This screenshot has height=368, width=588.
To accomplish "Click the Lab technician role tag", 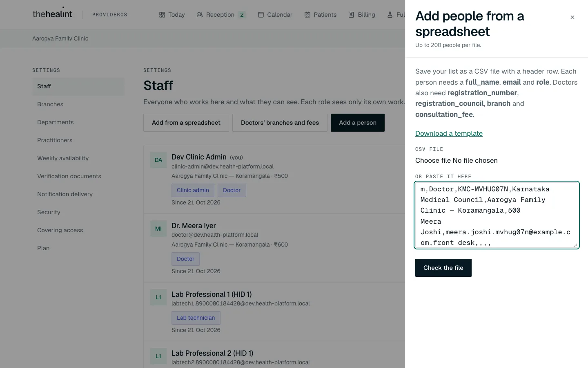I will 196,318.
